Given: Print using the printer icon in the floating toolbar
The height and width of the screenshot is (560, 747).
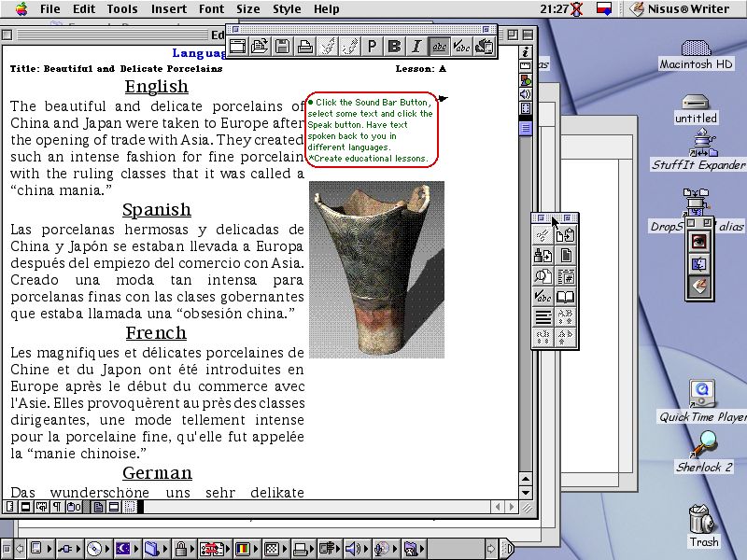Looking at the screenshot, I should point(305,46).
